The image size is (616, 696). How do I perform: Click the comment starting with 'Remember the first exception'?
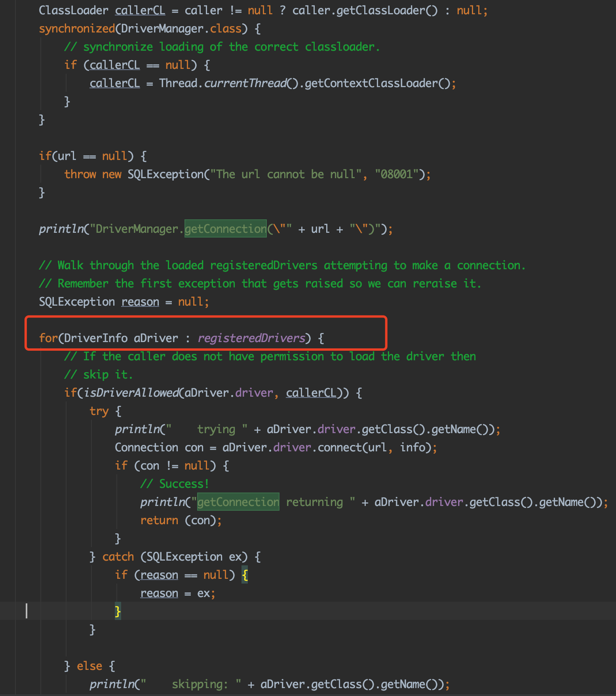point(260,283)
